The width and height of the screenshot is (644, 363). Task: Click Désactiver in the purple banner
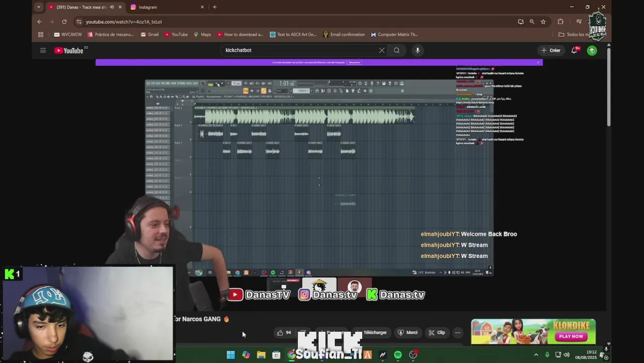point(354,63)
